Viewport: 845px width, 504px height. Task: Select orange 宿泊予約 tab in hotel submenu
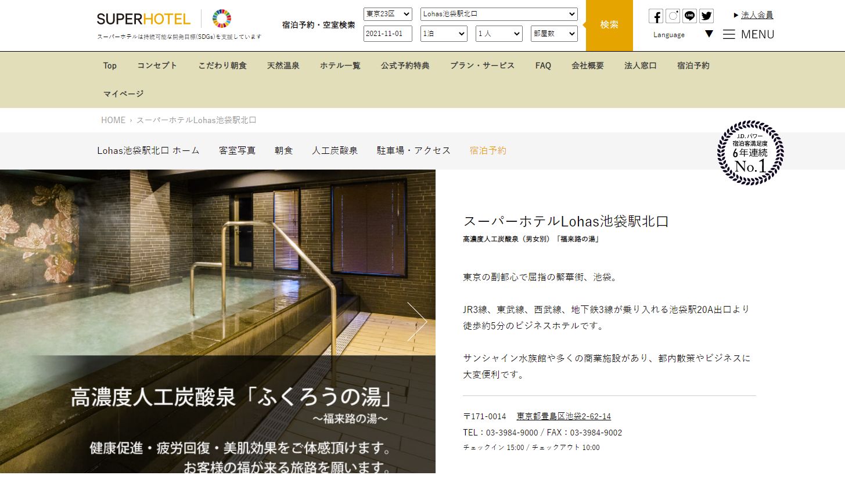pyautogui.click(x=488, y=150)
